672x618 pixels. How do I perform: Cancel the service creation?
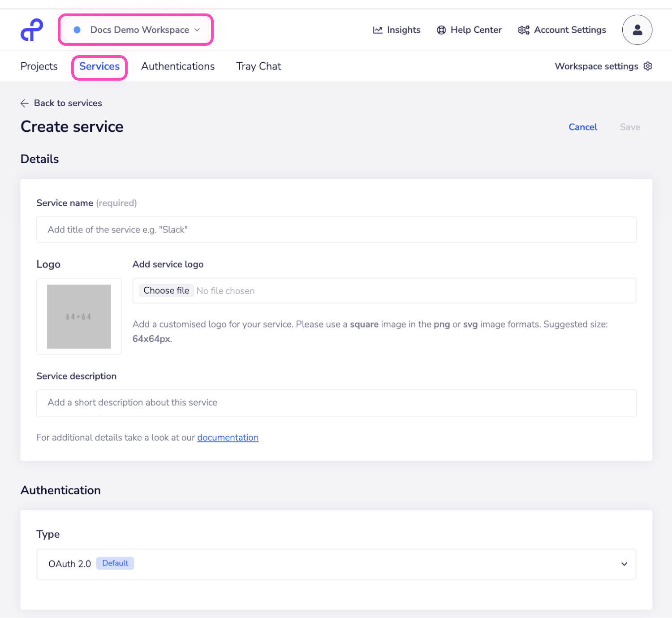click(x=582, y=127)
